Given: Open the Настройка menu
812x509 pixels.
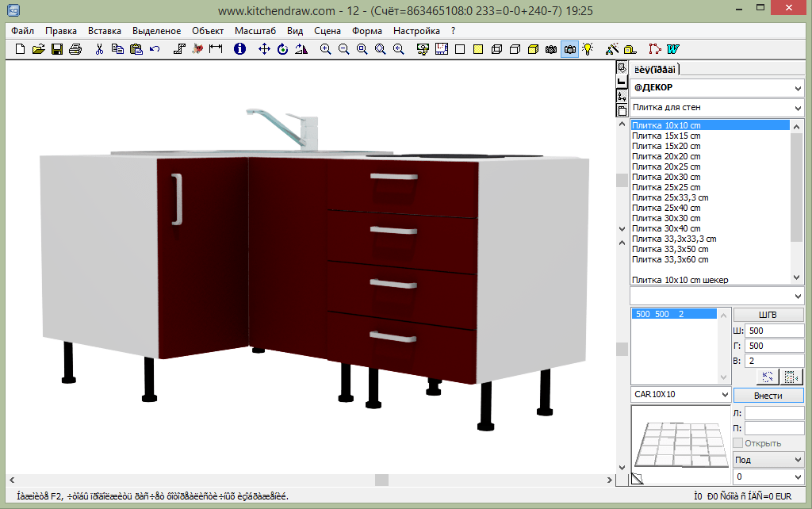Looking at the screenshot, I should pos(416,31).
